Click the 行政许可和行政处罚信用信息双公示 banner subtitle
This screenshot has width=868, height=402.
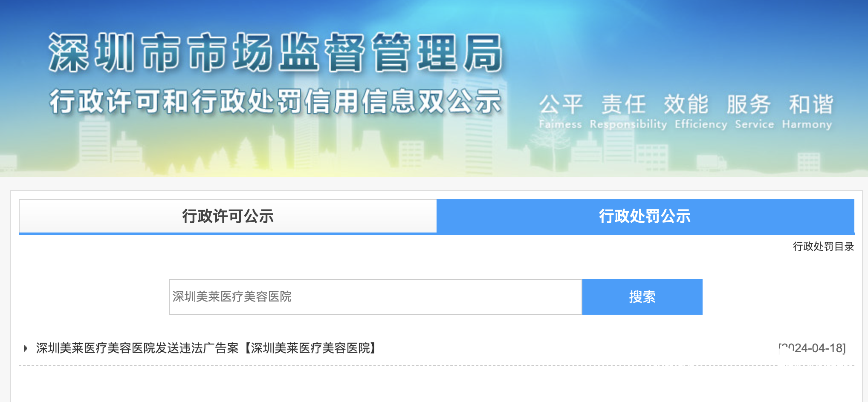click(x=275, y=101)
